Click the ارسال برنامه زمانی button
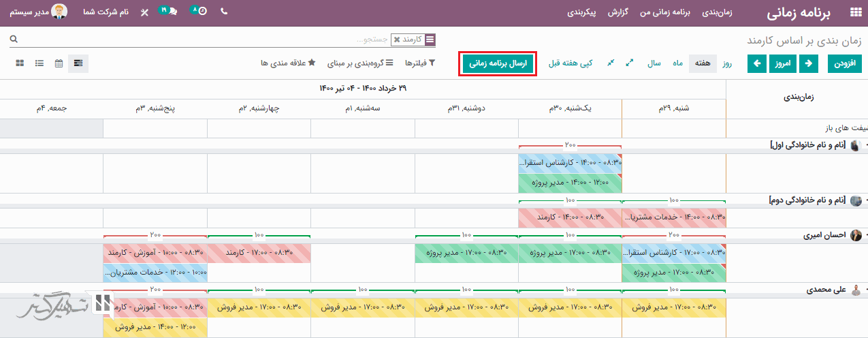The width and height of the screenshot is (868, 338). (498, 63)
